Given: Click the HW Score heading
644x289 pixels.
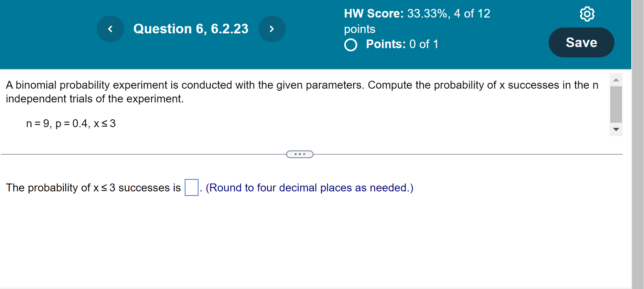Looking at the screenshot, I should [x=373, y=13].
